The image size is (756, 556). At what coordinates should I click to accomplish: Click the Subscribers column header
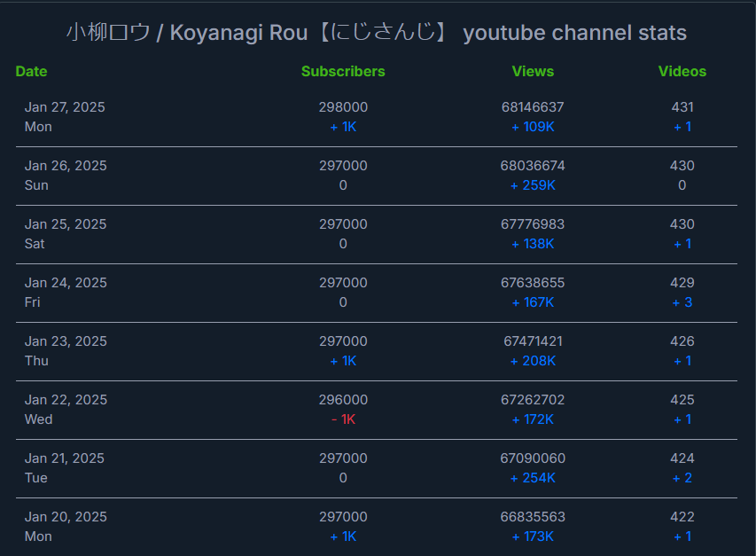[343, 71]
